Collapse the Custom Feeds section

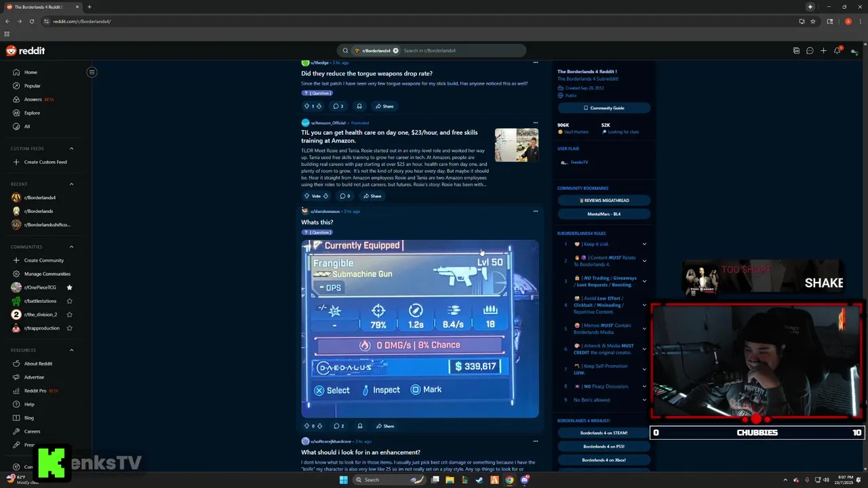pos(71,148)
